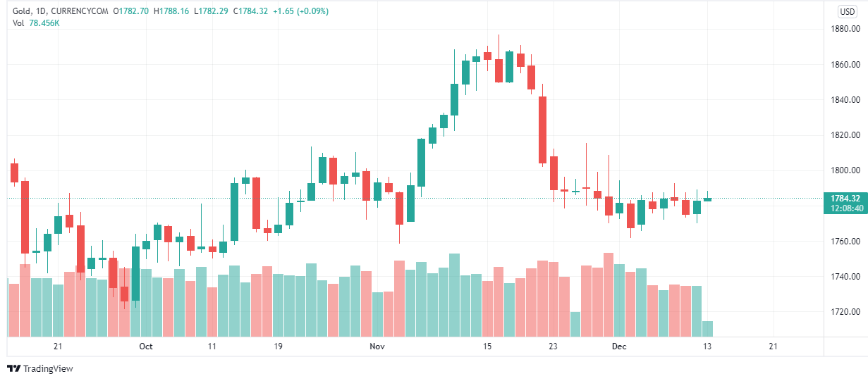This screenshot has height=381, width=868.
Task: Click the countdown timer 12:08:40 label
Action: pos(845,208)
